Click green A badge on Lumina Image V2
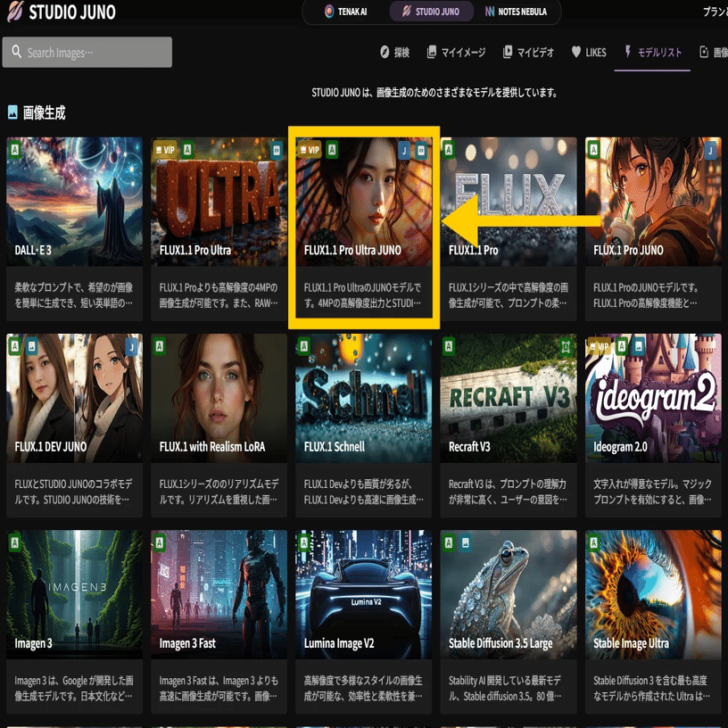The image size is (728, 728). coord(303,542)
